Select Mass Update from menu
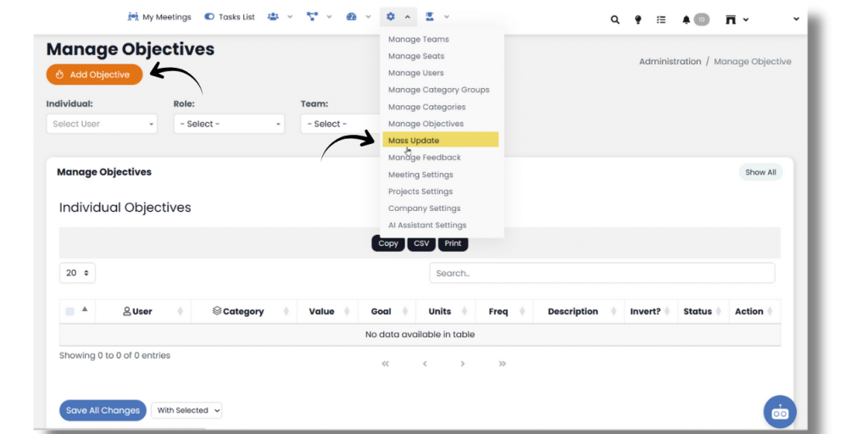The width and height of the screenshot is (868, 434). pos(414,141)
